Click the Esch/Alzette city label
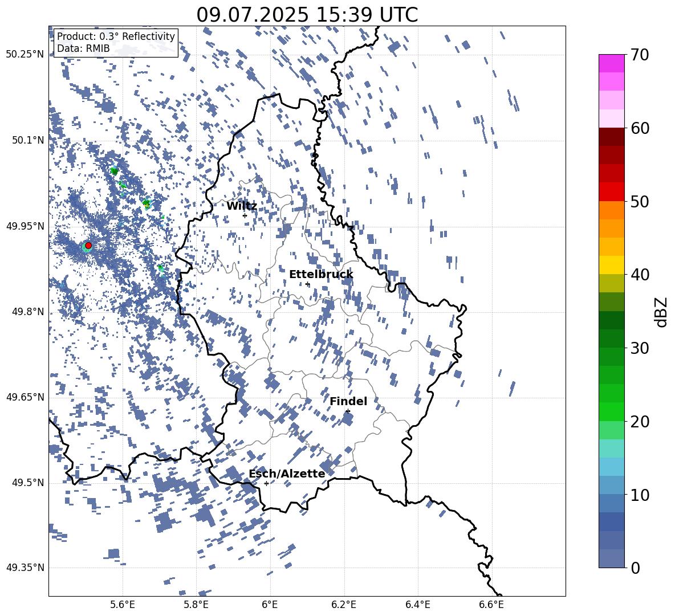675x616 pixels. click(x=287, y=474)
